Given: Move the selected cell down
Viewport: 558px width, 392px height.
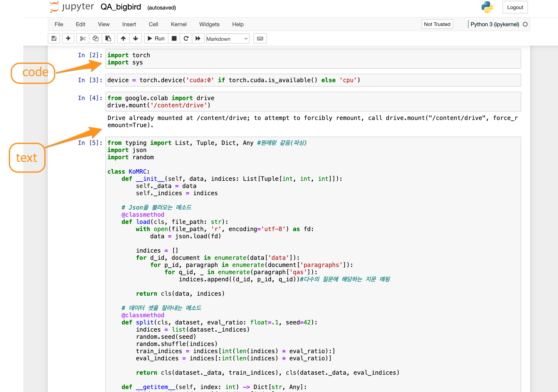Looking at the screenshot, I should coord(135,38).
